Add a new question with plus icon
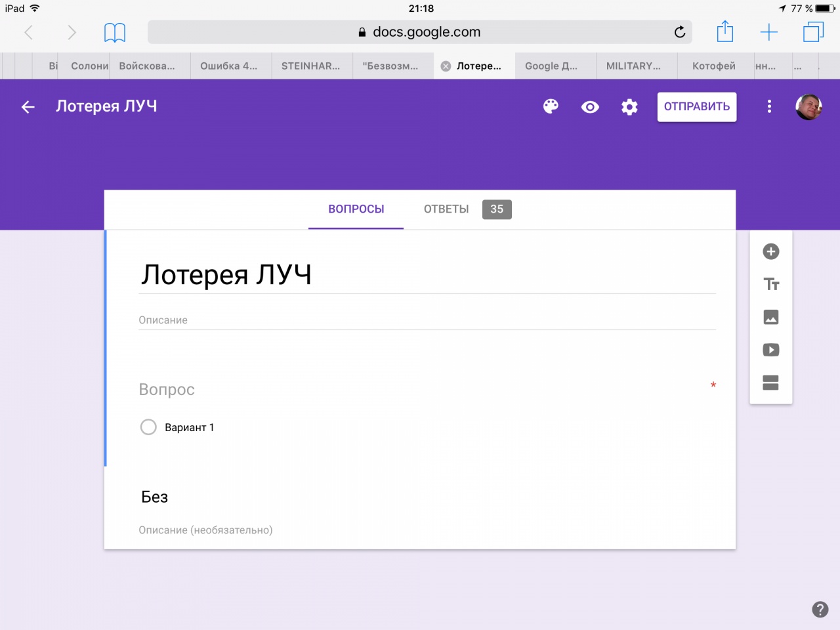840x630 pixels. [771, 251]
